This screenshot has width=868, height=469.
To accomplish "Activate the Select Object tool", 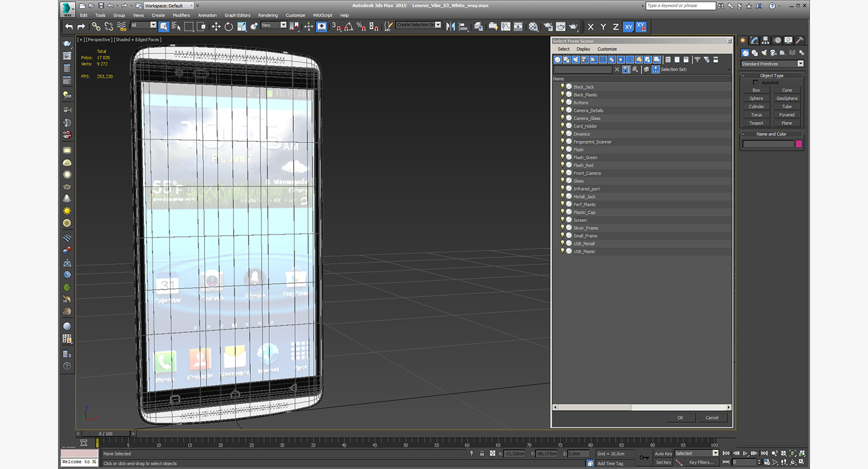I will pos(164,26).
